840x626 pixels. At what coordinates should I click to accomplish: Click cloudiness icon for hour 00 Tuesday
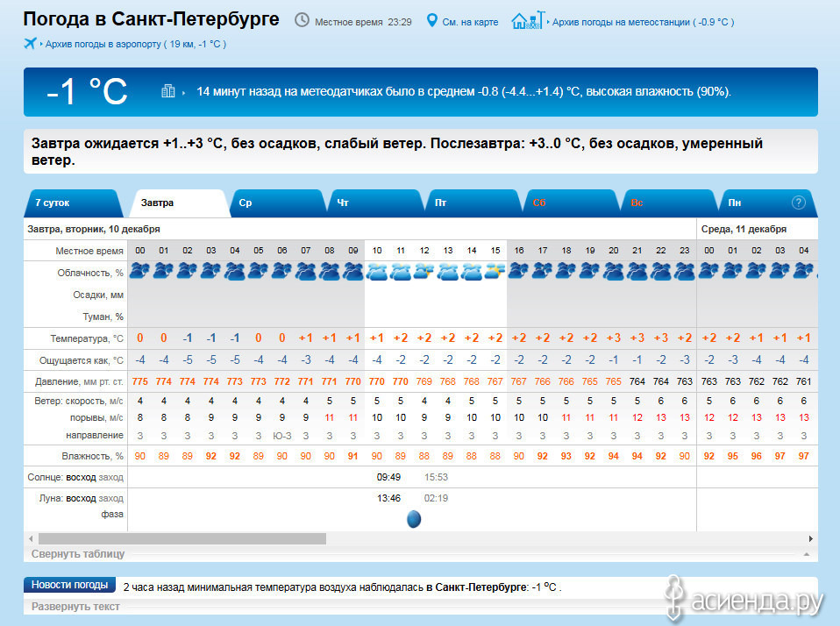[x=139, y=272]
